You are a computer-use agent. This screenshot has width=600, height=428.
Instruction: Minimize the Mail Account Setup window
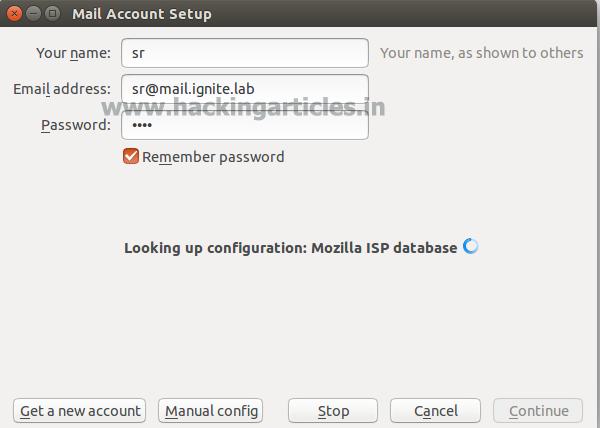(33, 15)
